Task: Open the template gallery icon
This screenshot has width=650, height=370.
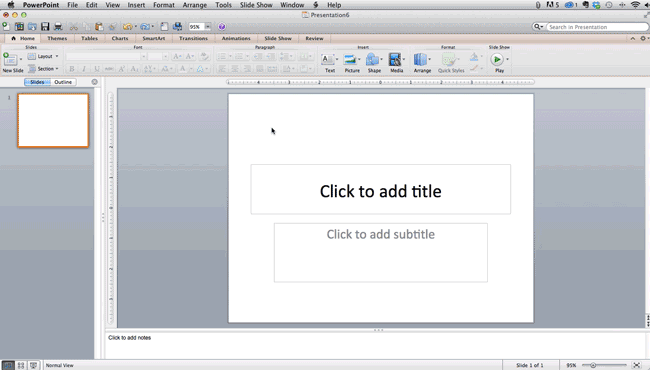Action: point(19,27)
